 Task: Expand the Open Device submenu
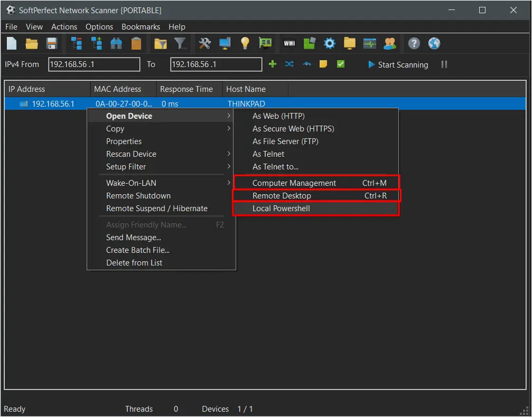tap(161, 116)
